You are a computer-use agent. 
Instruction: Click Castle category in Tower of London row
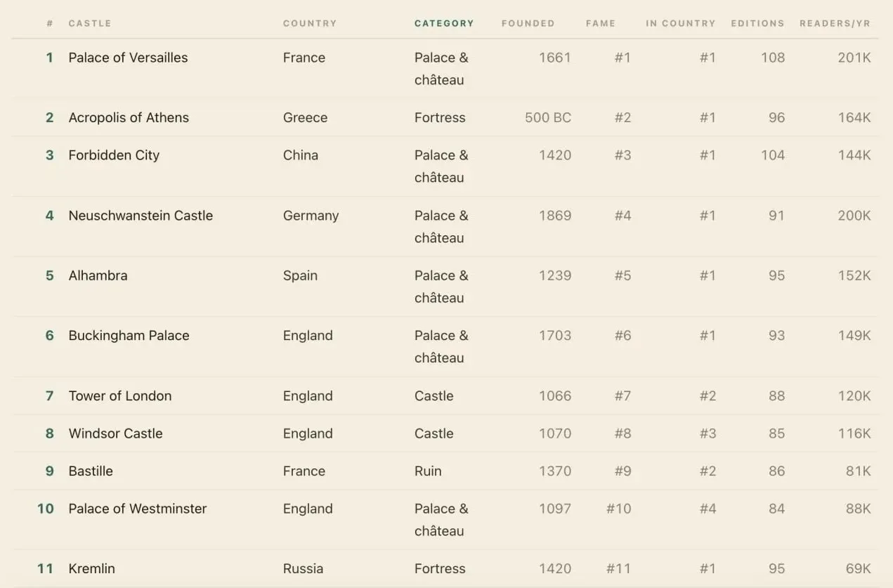(x=434, y=396)
